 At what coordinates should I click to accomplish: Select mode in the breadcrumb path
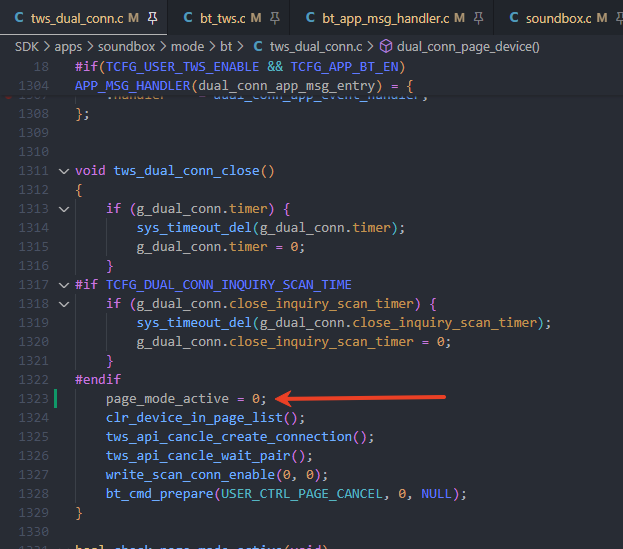tap(187, 46)
